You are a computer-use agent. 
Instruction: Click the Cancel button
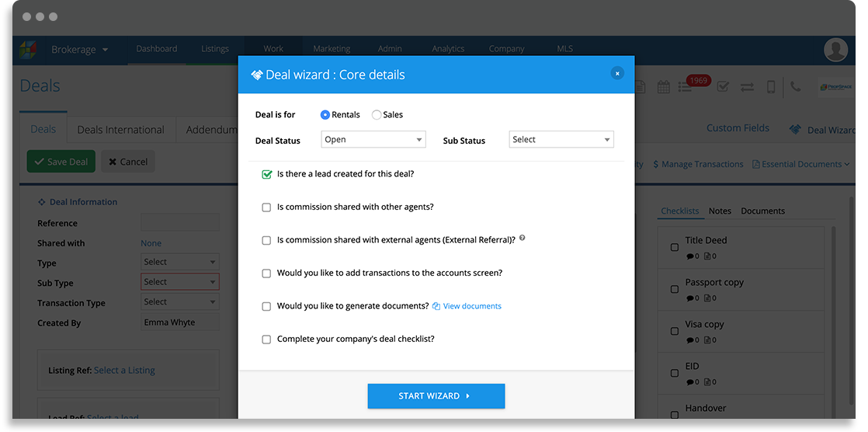click(x=128, y=162)
